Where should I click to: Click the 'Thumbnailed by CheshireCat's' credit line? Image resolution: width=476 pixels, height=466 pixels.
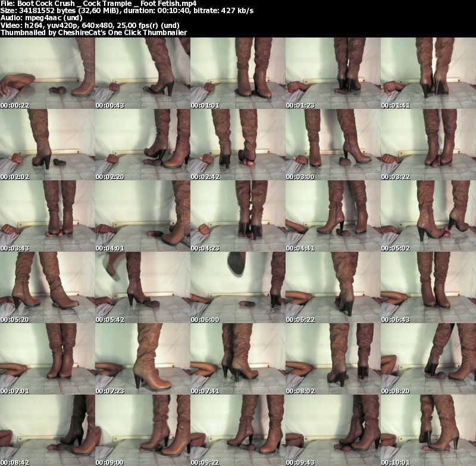click(94, 33)
